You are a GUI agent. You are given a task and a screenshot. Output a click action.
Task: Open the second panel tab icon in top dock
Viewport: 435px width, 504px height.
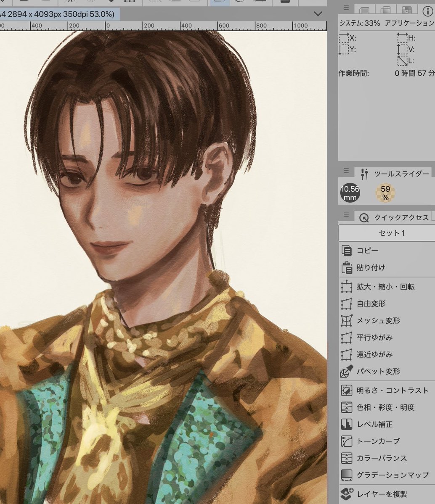pyautogui.click(x=385, y=10)
